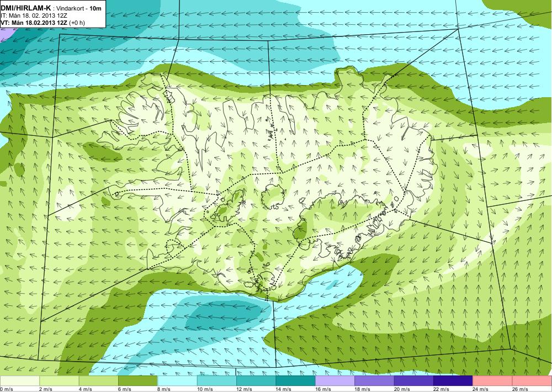Click the legend swatch between 20 and 22 m/s
This screenshot has width=552, height=392.
point(414,380)
